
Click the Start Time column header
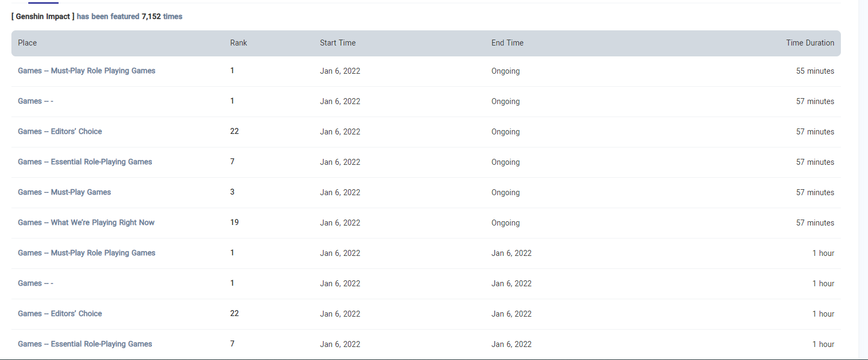point(338,43)
